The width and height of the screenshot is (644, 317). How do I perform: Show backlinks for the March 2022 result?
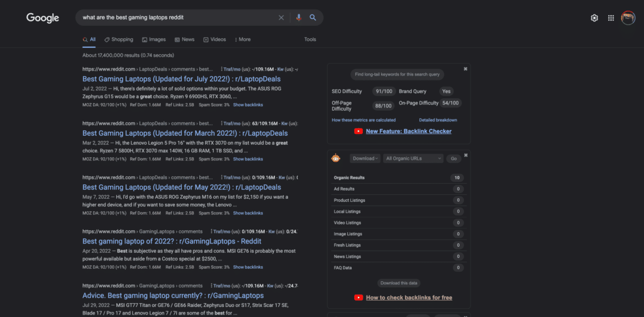pyautogui.click(x=248, y=159)
